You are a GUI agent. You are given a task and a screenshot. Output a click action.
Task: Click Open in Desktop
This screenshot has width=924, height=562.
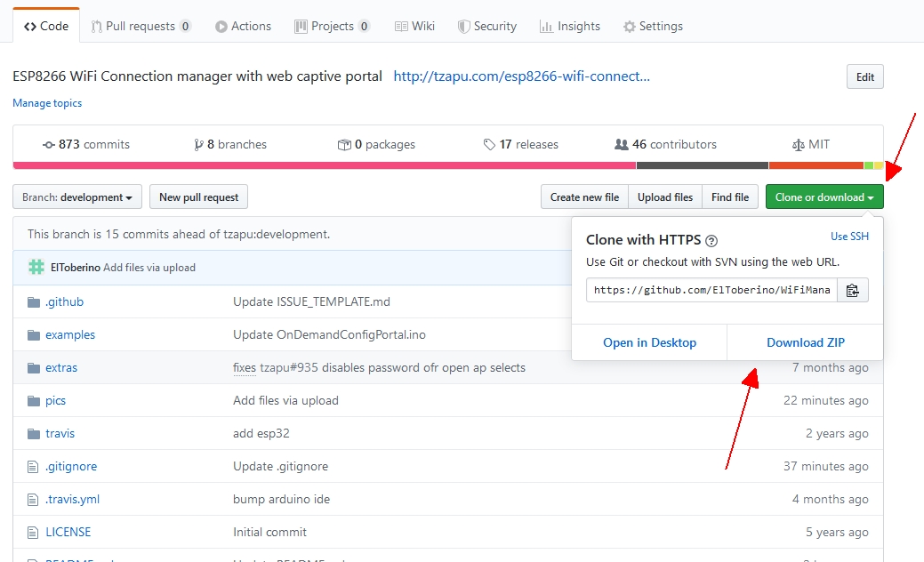click(649, 342)
